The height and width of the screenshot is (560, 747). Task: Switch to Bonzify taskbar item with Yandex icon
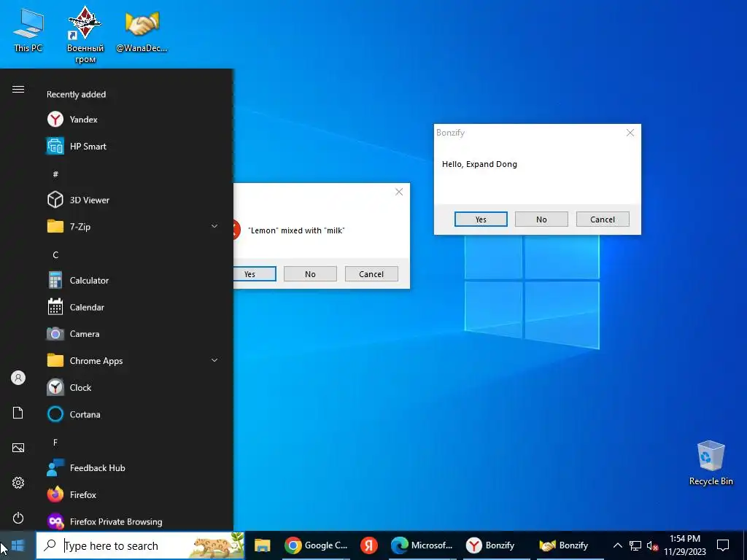tap(496, 545)
